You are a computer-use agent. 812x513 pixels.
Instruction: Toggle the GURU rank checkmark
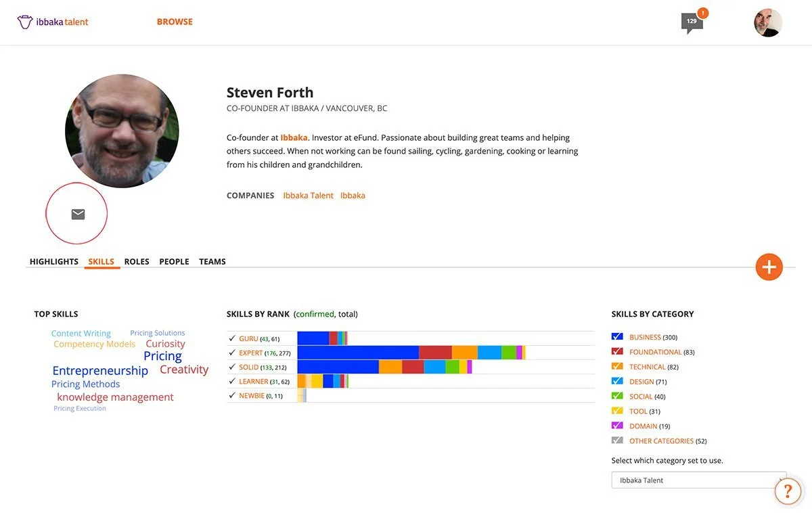coord(232,338)
